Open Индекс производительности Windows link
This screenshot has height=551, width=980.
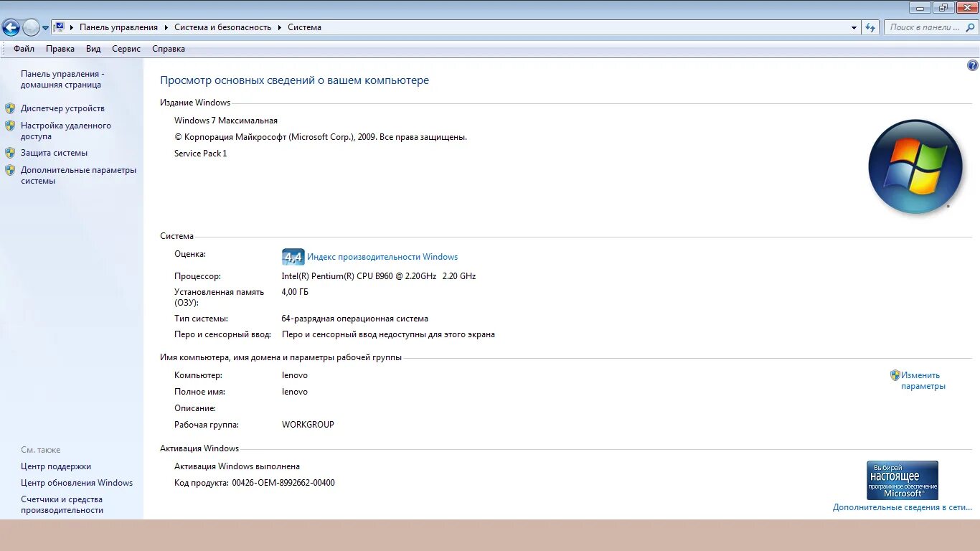[382, 257]
